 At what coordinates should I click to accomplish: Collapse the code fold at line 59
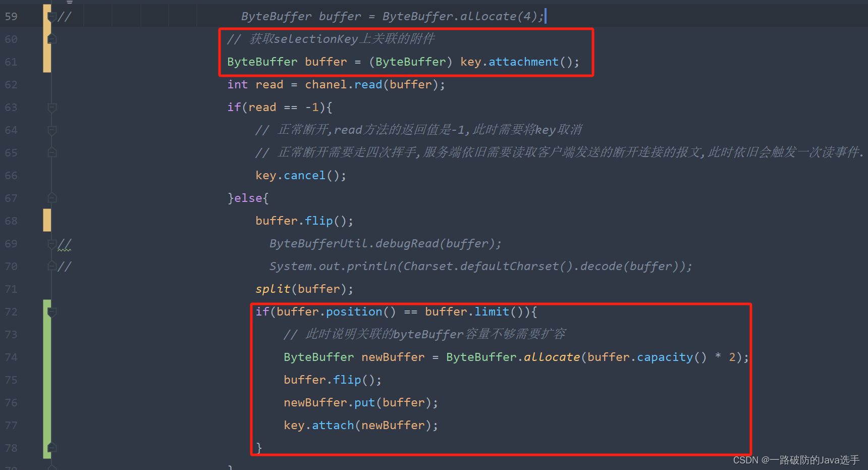[x=51, y=16]
